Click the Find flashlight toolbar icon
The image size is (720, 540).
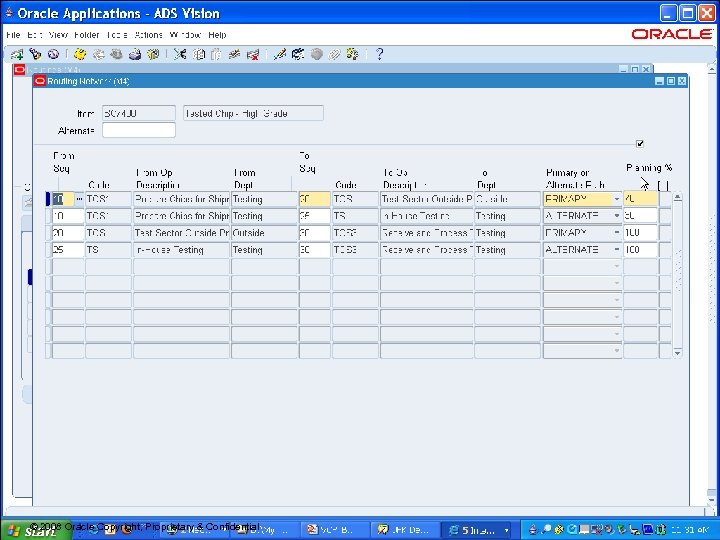[x=35, y=55]
